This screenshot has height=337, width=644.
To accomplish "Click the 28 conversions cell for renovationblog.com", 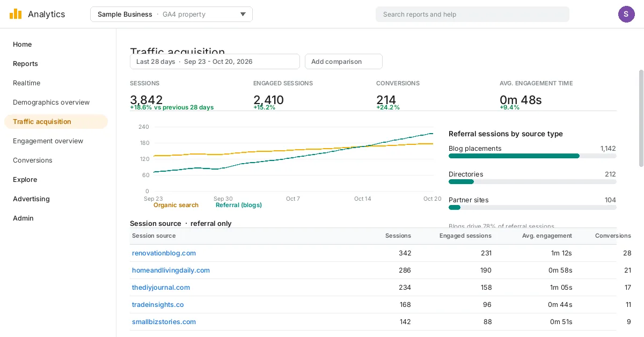I will pos(627,253).
